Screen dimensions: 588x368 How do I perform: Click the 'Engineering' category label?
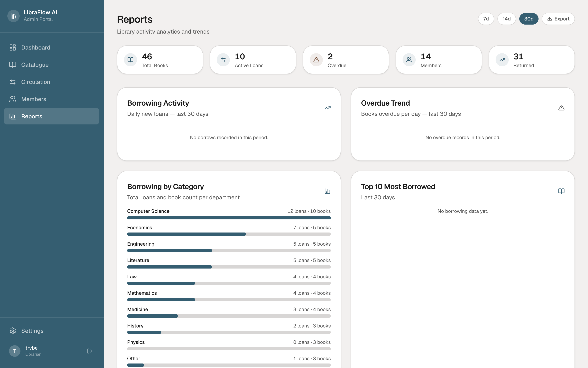[141, 244]
